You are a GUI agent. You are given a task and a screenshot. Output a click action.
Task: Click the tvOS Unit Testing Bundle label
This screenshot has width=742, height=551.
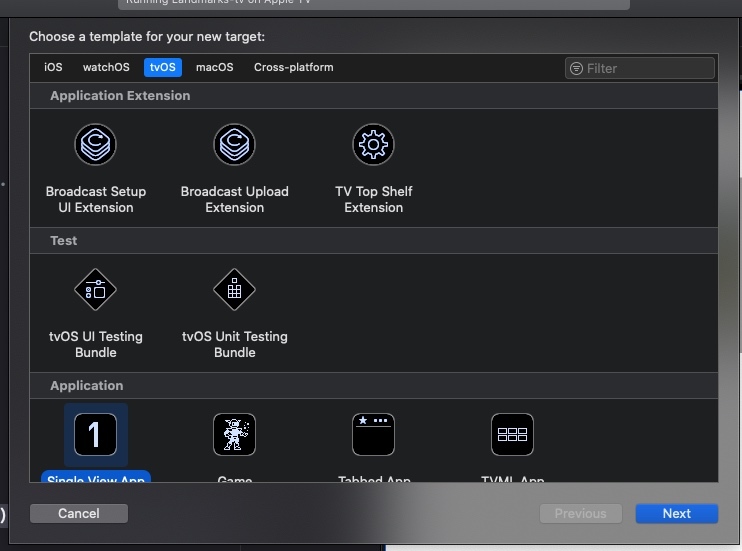tap(234, 345)
